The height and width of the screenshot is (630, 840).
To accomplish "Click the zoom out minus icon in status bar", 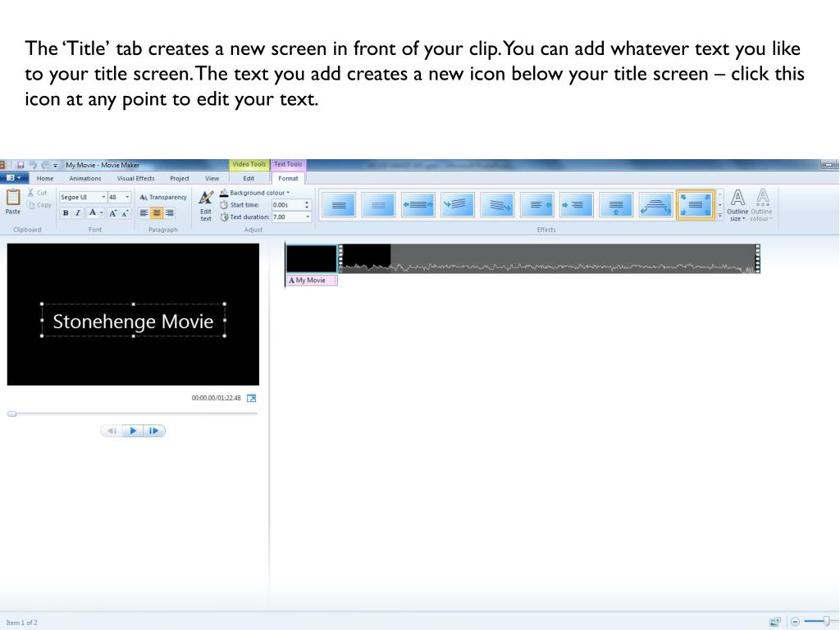I will [795, 622].
